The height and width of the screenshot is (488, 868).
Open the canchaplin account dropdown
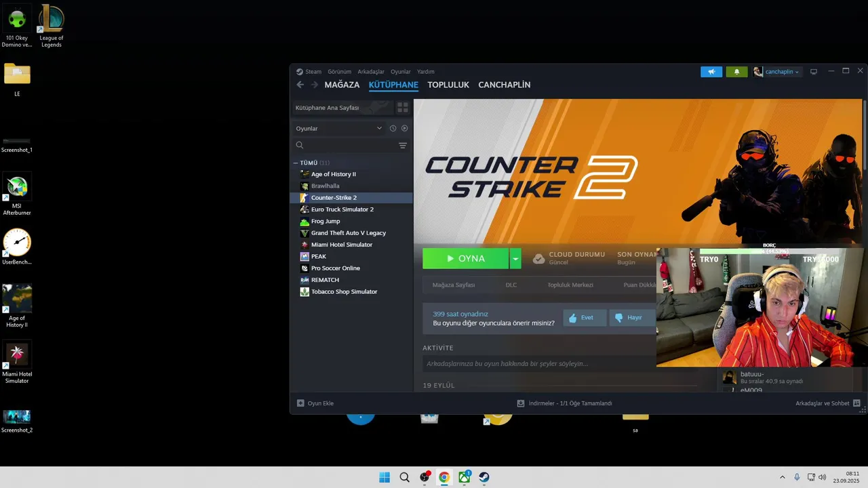pos(776,71)
